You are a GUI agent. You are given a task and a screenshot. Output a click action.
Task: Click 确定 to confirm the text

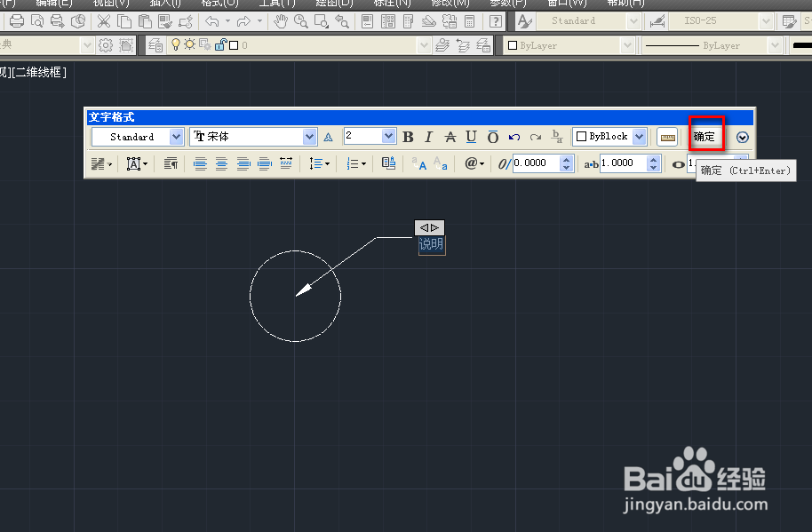(x=705, y=137)
